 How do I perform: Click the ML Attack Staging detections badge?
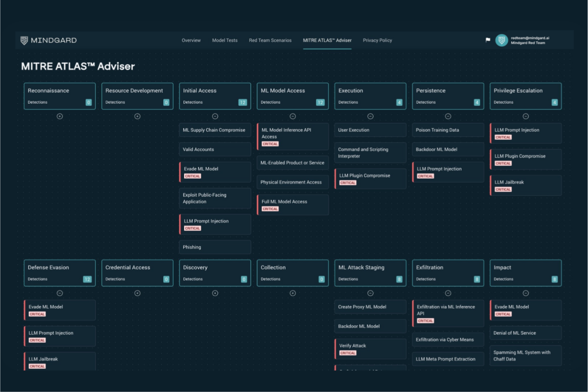[x=399, y=279]
